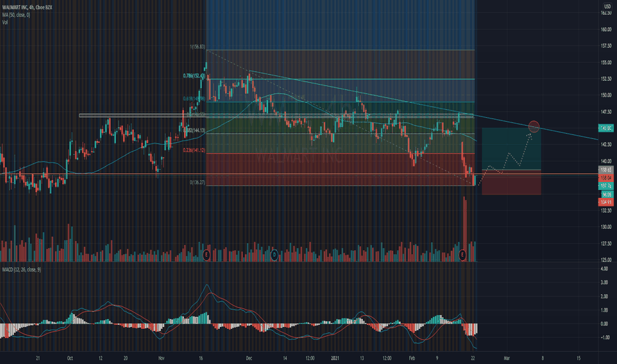Select the red stop-loss zone of the long position

(x=512, y=182)
